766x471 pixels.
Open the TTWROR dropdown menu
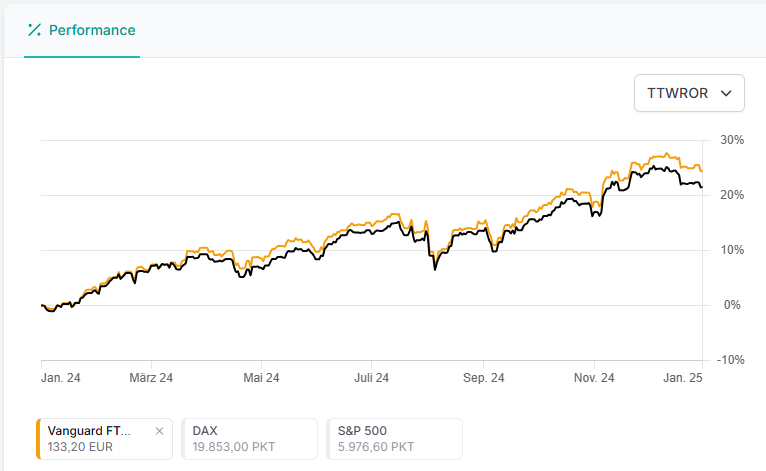689,93
